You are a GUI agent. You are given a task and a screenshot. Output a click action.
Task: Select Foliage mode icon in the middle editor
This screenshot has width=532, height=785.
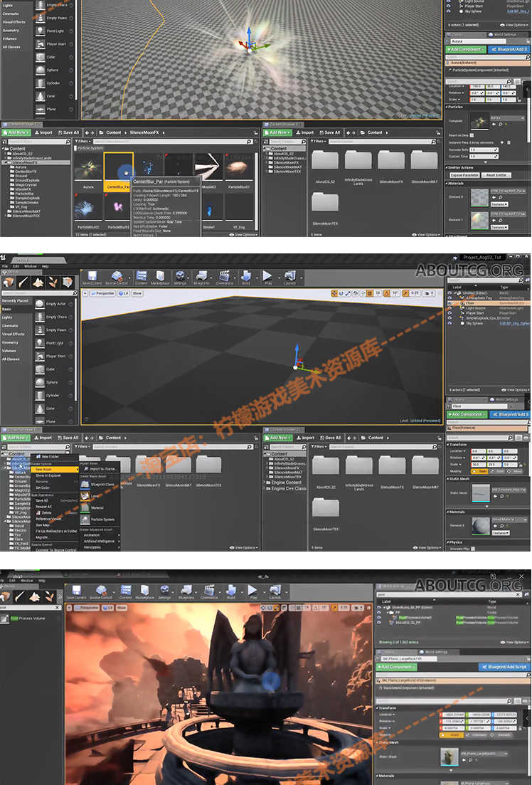[53, 282]
